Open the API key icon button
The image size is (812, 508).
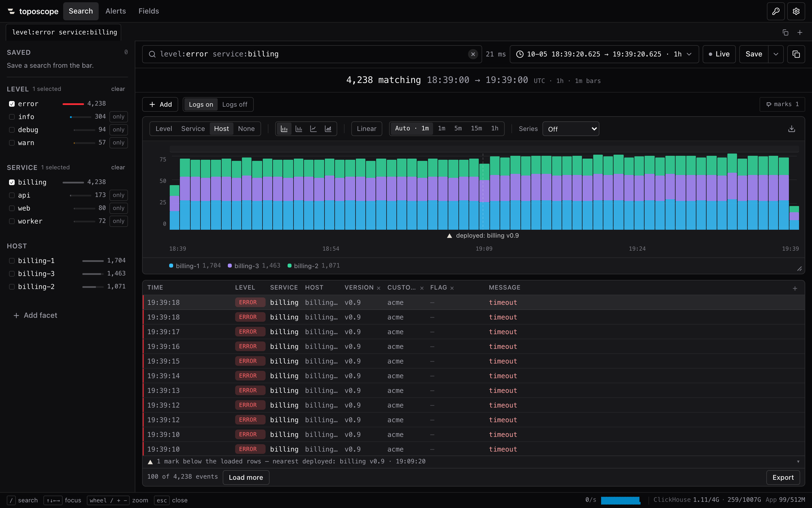775,11
